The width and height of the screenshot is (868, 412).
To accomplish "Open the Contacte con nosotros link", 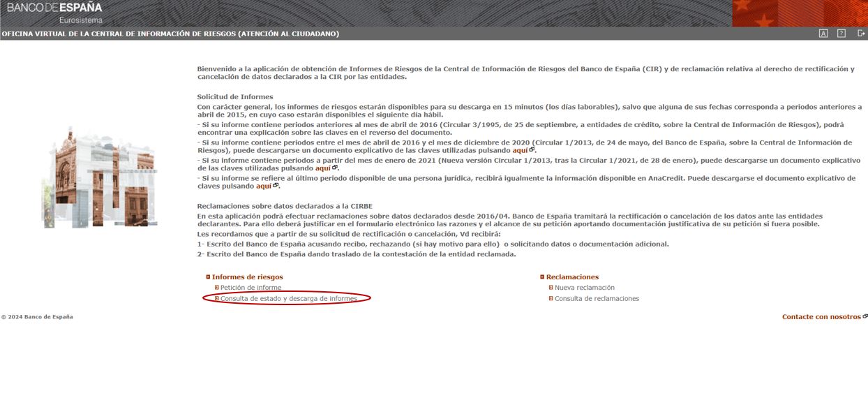I will [x=821, y=317].
